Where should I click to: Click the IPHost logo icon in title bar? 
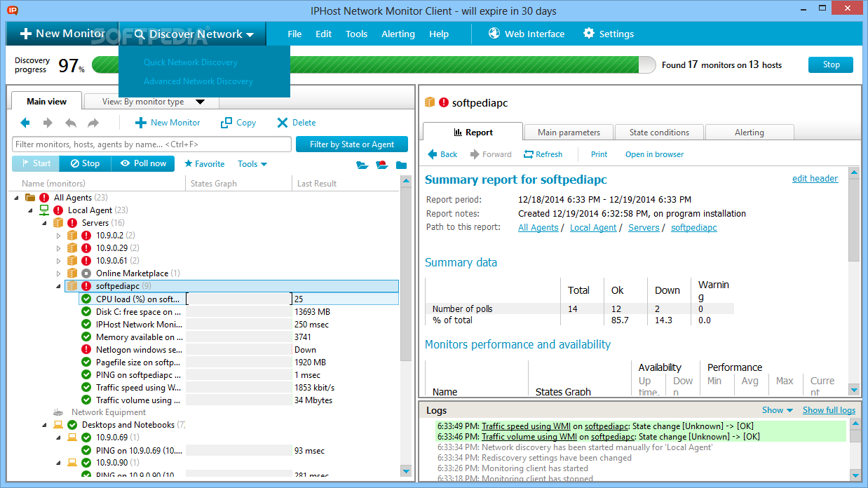click(12, 10)
